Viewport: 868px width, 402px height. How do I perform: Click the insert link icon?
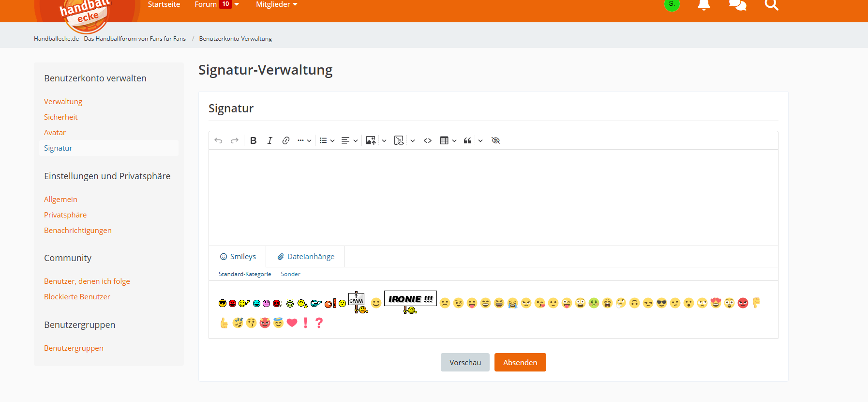286,140
